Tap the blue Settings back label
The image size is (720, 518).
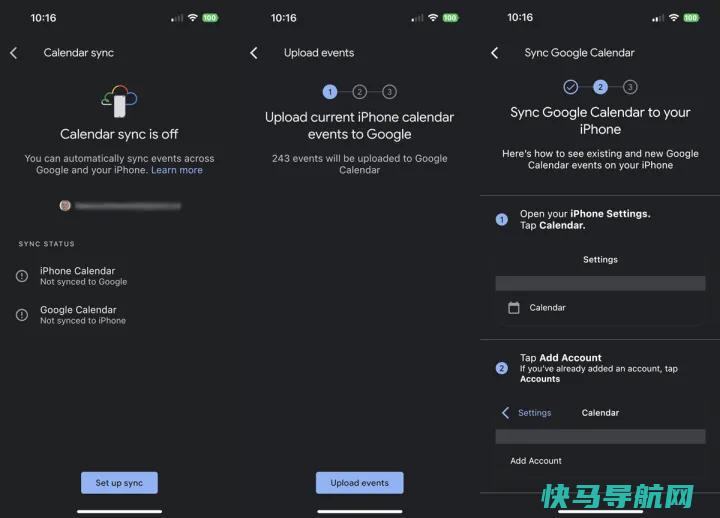coord(534,413)
